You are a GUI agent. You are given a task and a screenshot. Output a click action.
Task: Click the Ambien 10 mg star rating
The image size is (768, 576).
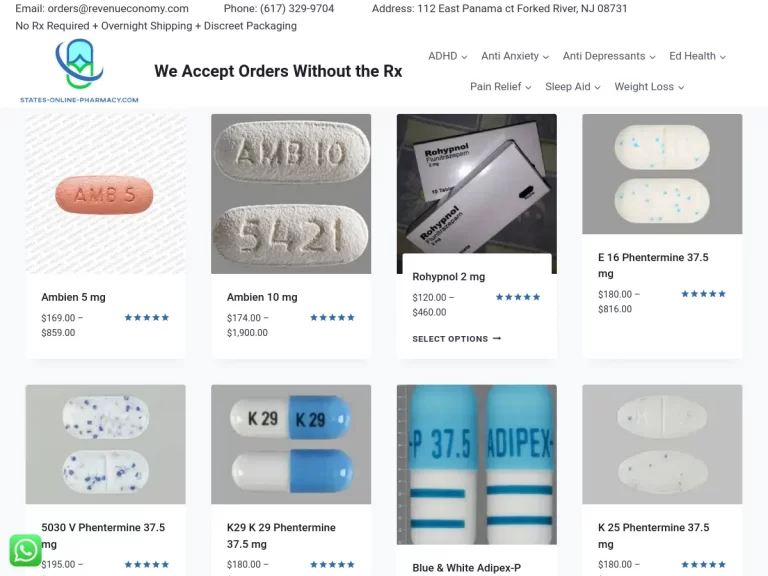[x=332, y=317]
